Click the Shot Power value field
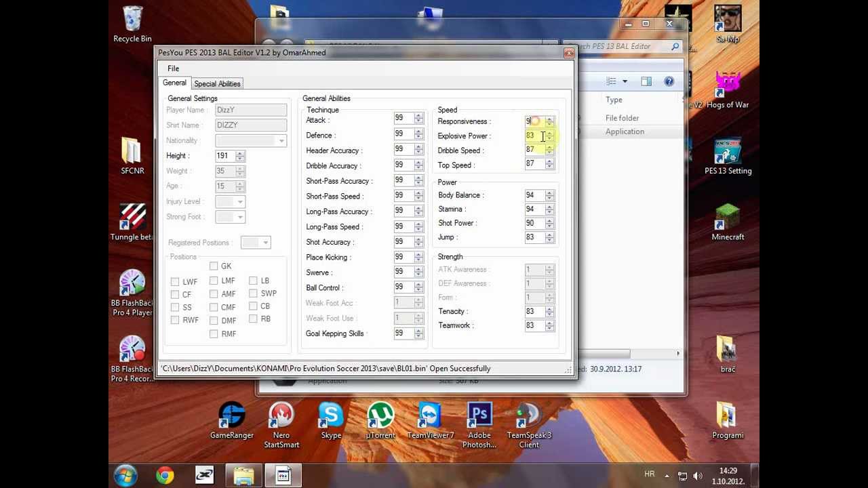The image size is (868, 488). 534,223
